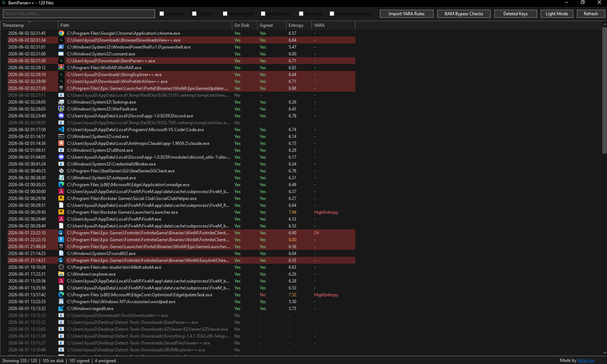607x364 pixels.
Task: Click the VS Code icon on Code.exe row
Action: pyautogui.click(x=61, y=130)
